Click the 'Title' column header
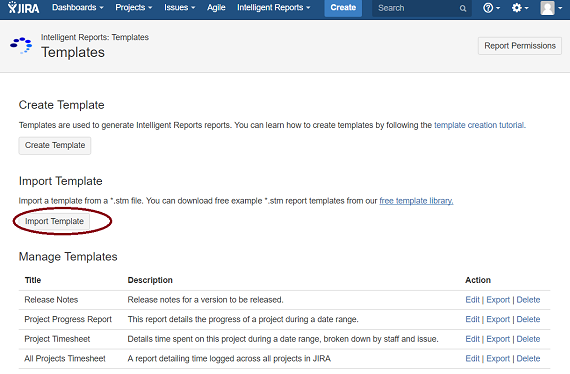570x374 pixels. point(33,280)
